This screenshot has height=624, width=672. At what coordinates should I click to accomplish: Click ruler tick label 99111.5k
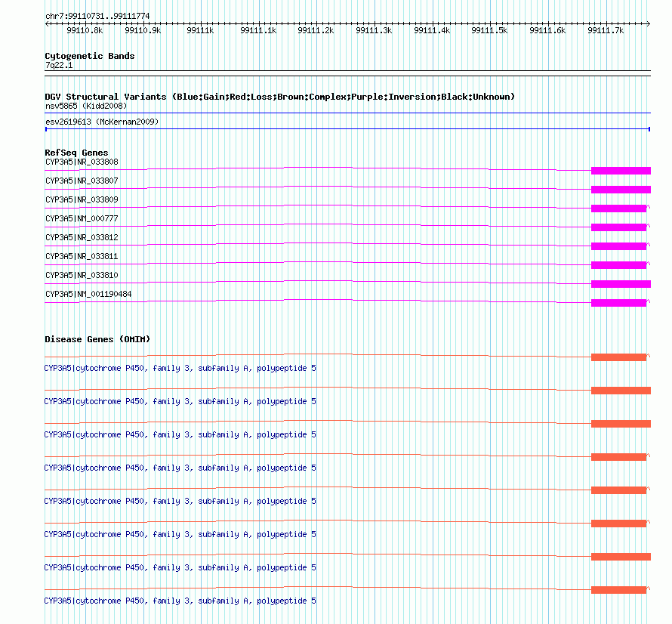pyautogui.click(x=489, y=30)
